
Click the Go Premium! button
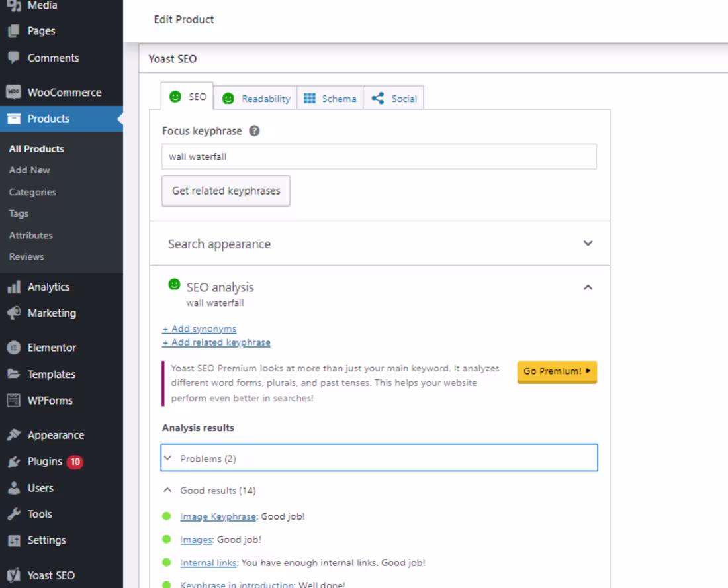pyautogui.click(x=557, y=371)
